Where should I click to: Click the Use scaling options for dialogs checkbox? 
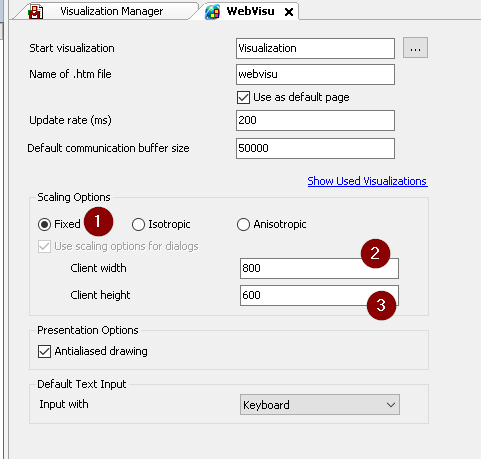[x=44, y=247]
